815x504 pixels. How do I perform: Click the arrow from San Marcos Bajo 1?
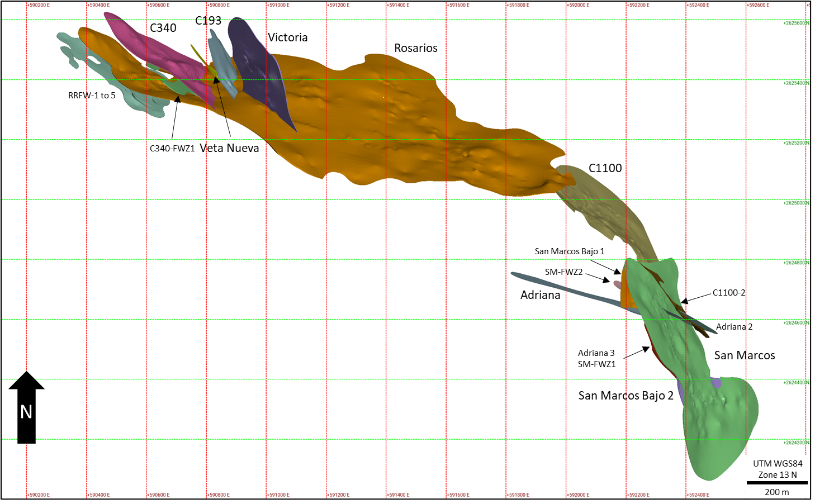606,267
